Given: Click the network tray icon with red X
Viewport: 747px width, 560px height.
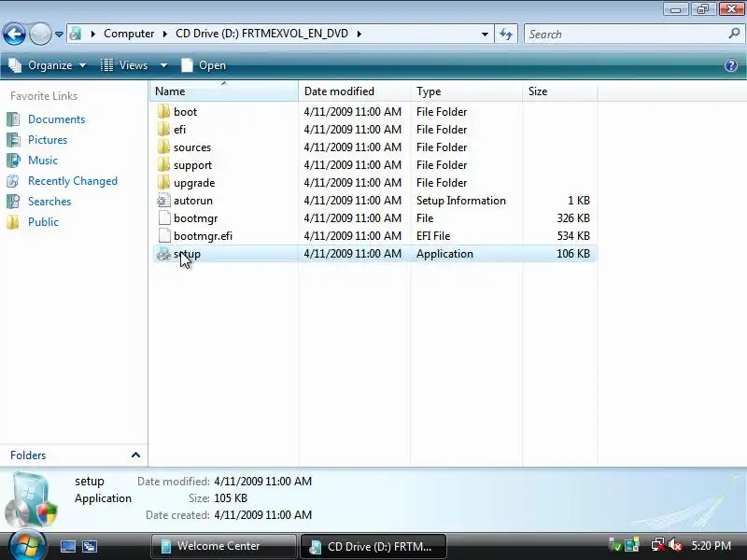Looking at the screenshot, I should (658, 545).
